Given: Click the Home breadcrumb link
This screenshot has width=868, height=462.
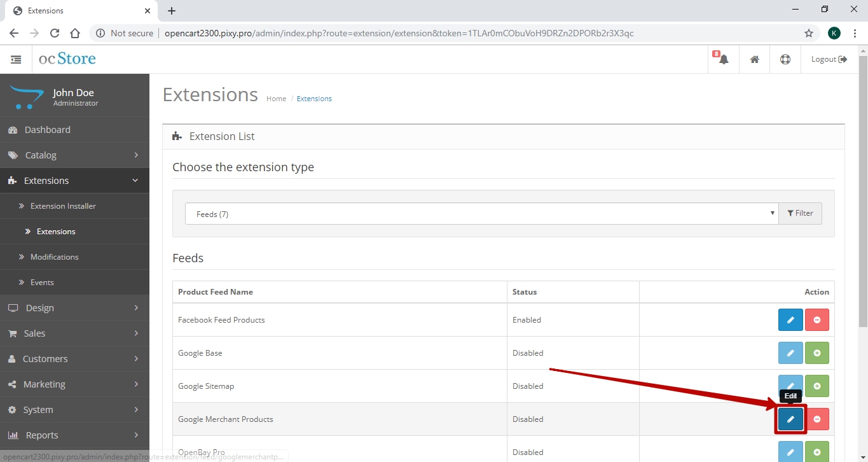Looking at the screenshot, I should [276, 99].
